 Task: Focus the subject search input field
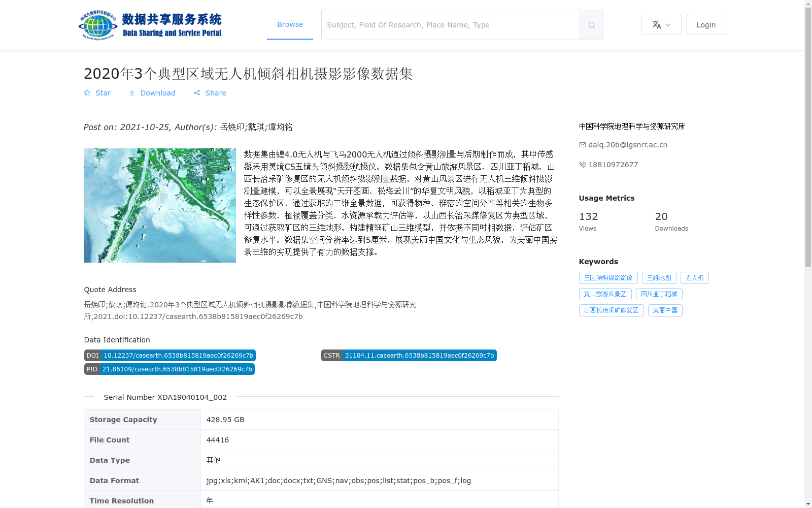coord(450,25)
